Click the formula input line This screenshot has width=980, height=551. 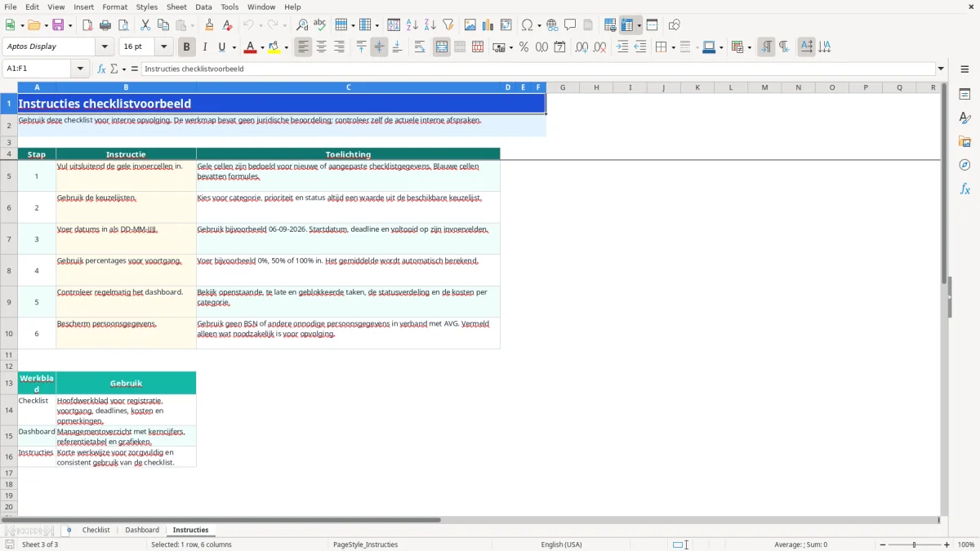coord(537,69)
